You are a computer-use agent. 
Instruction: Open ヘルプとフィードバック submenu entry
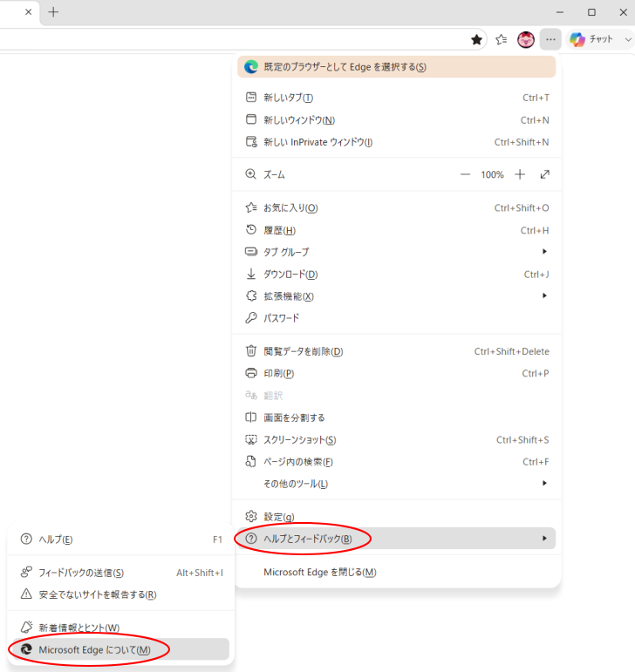[x=396, y=539]
